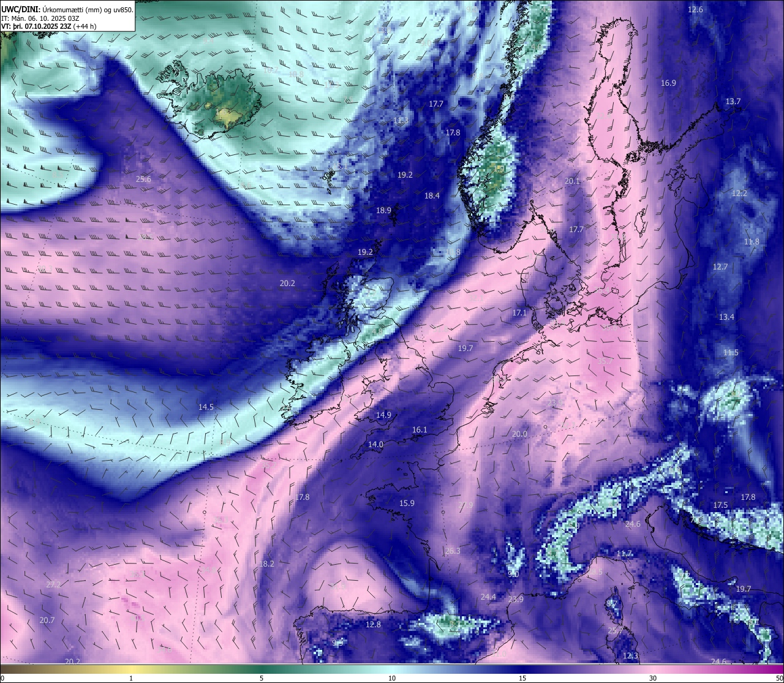Click the 20.1 value on the map
The height and width of the screenshot is (683, 784).
pyautogui.click(x=572, y=181)
